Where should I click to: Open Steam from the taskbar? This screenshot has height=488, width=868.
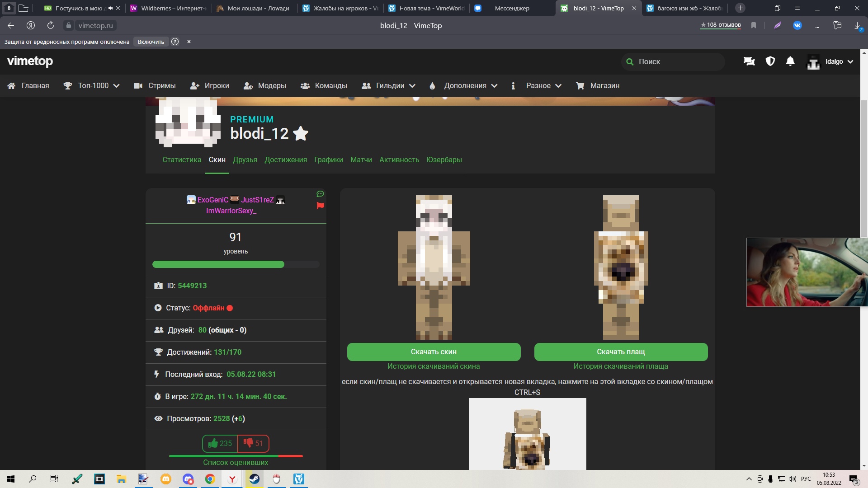point(255,479)
